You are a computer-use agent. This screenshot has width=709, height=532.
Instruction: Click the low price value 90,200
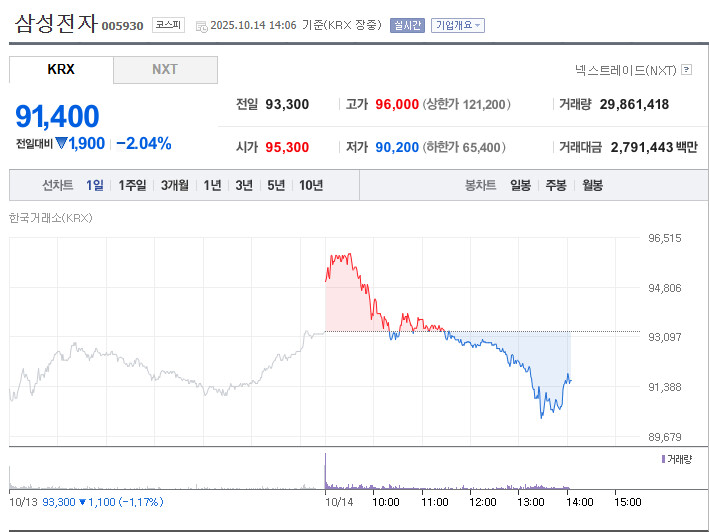pyautogui.click(x=397, y=147)
